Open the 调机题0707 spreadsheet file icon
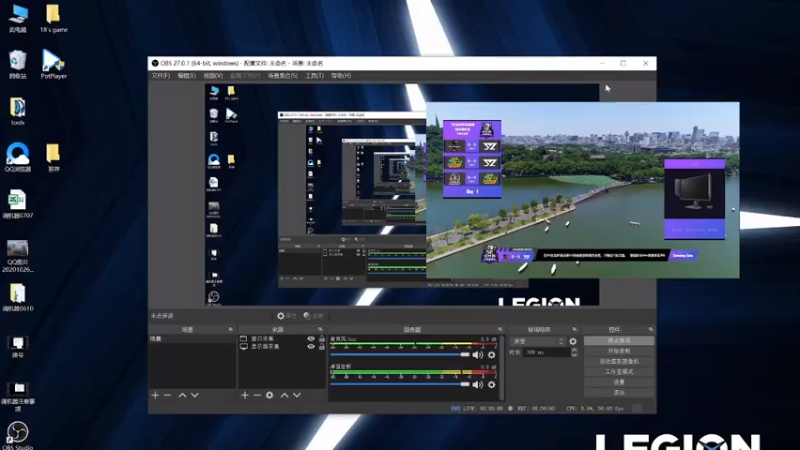 (x=17, y=204)
